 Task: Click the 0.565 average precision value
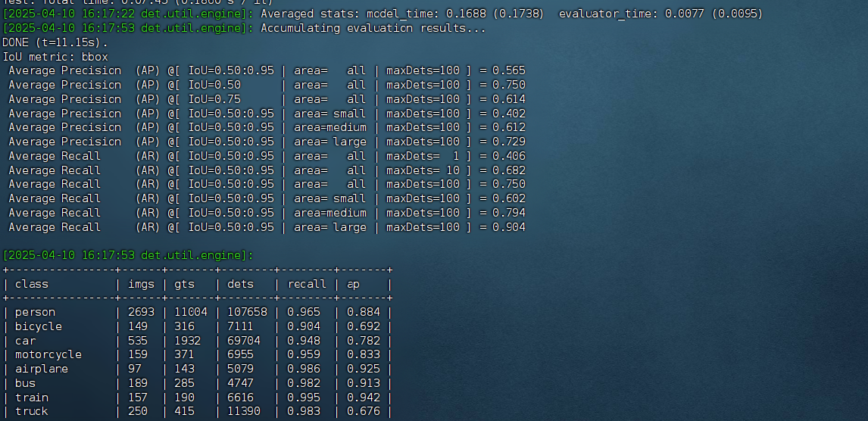(x=509, y=70)
